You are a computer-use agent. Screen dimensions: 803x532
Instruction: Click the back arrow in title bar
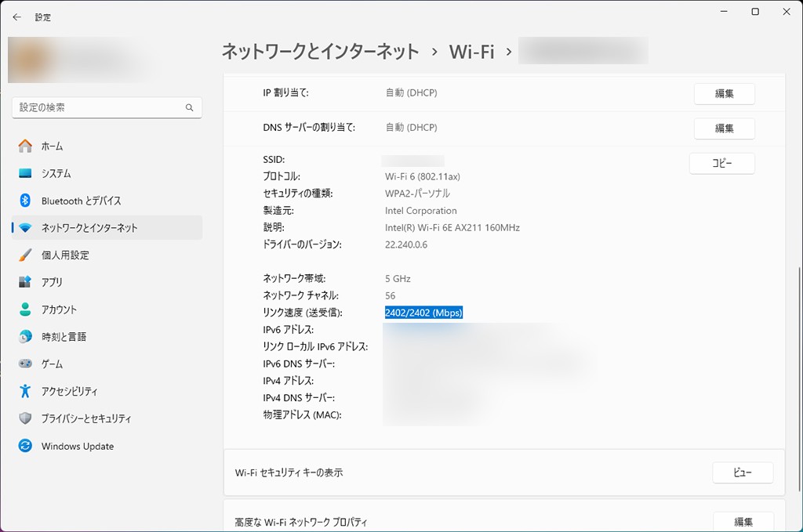pyautogui.click(x=16, y=16)
